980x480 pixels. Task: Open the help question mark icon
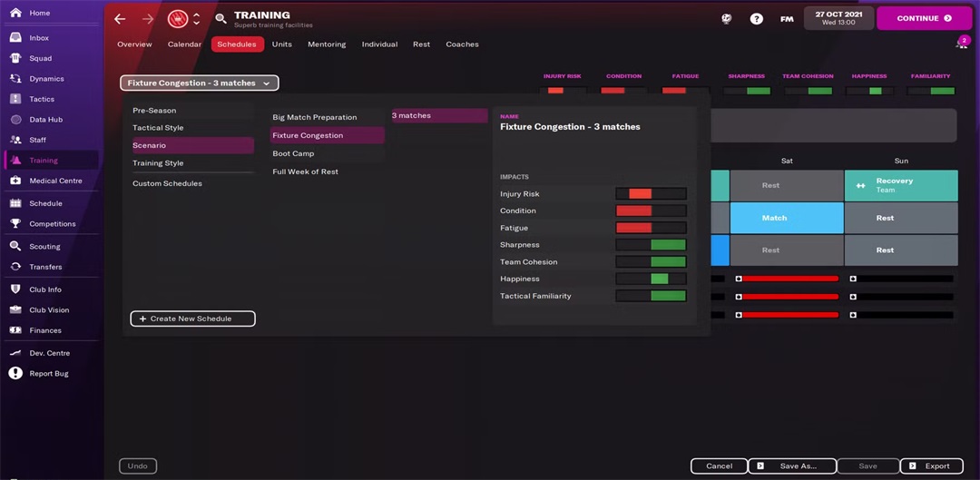coord(756,19)
